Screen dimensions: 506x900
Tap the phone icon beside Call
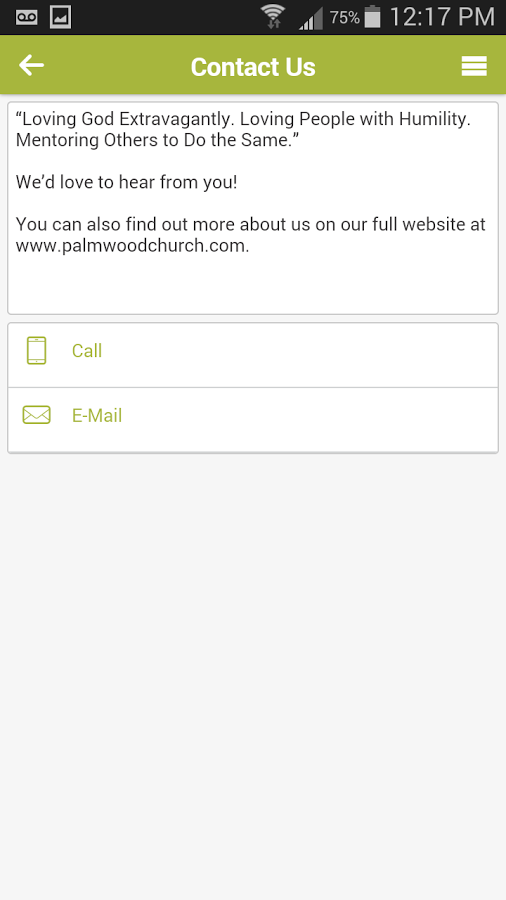(37, 351)
